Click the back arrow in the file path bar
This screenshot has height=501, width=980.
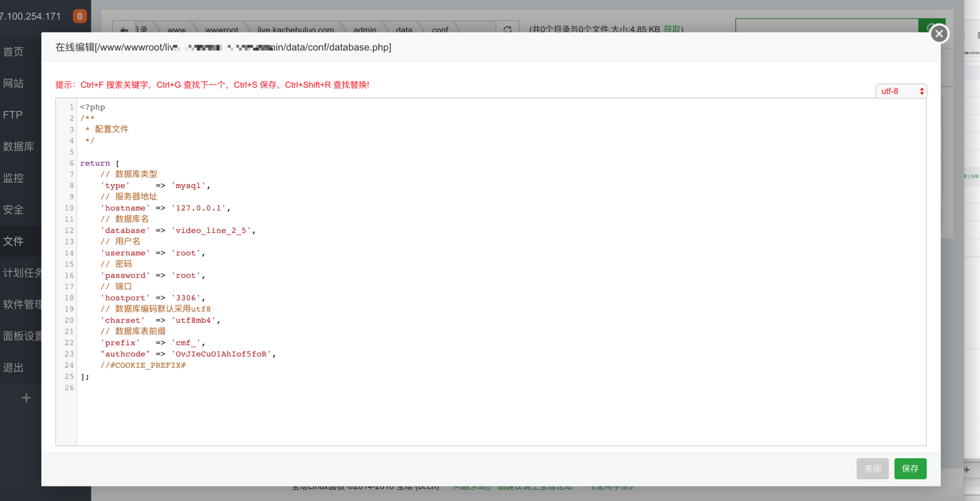click(x=124, y=30)
